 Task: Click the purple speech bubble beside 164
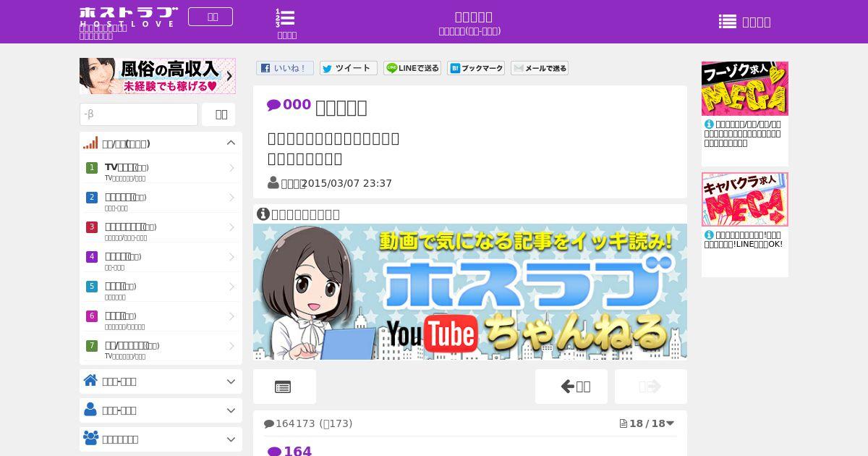point(274,452)
